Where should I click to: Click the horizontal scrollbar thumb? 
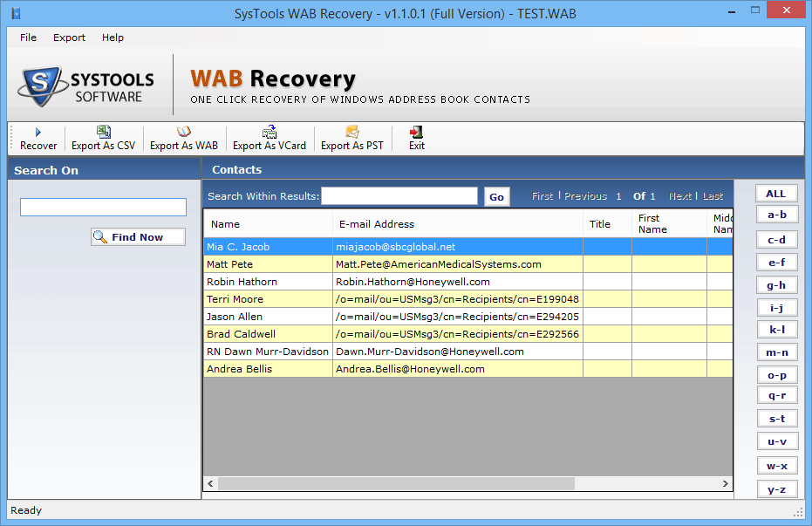pos(396,483)
